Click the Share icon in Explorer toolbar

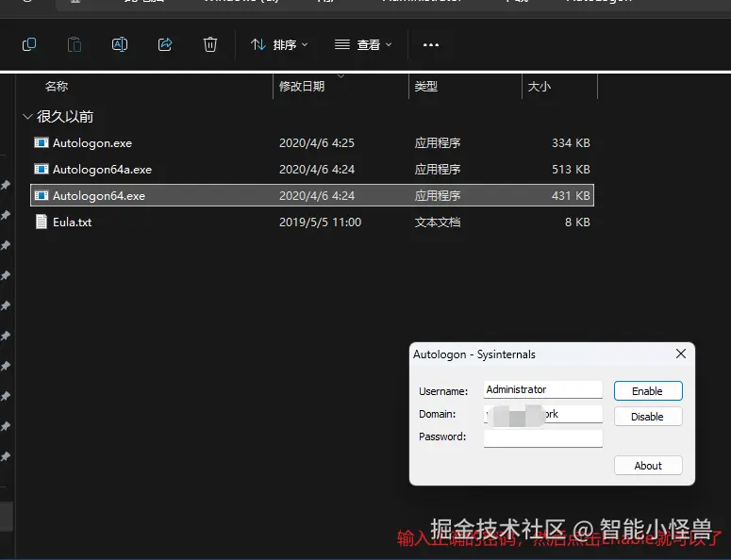click(x=165, y=44)
